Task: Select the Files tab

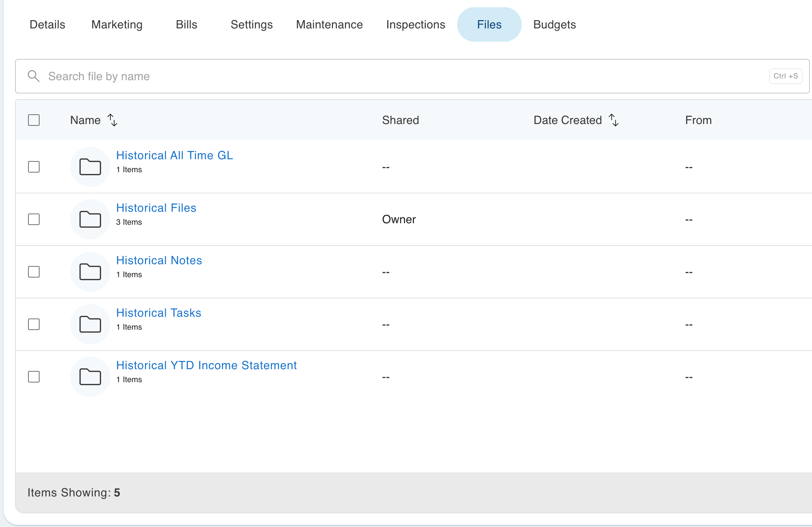Action: (489, 24)
